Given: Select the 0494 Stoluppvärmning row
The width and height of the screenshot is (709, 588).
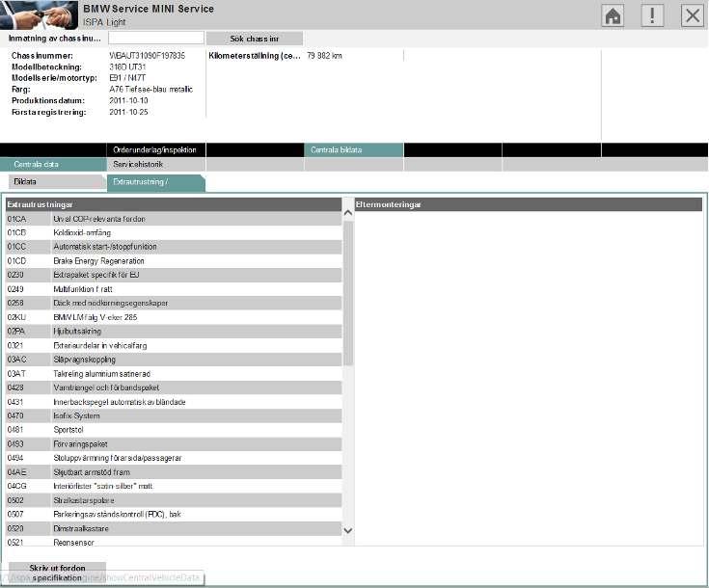Looking at the screenshot, I should tap(174, 458).
